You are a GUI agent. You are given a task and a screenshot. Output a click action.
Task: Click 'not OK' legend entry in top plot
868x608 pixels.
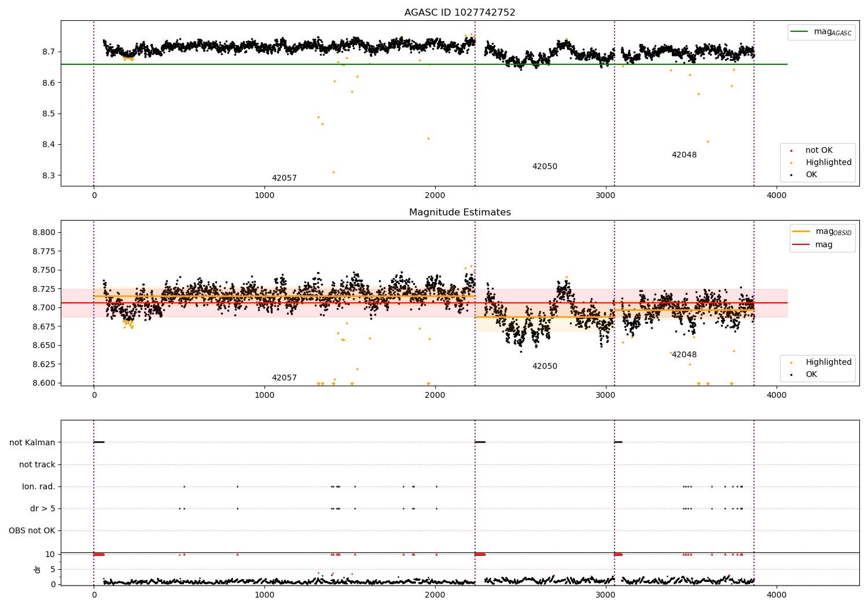click(x=819, y=151)
